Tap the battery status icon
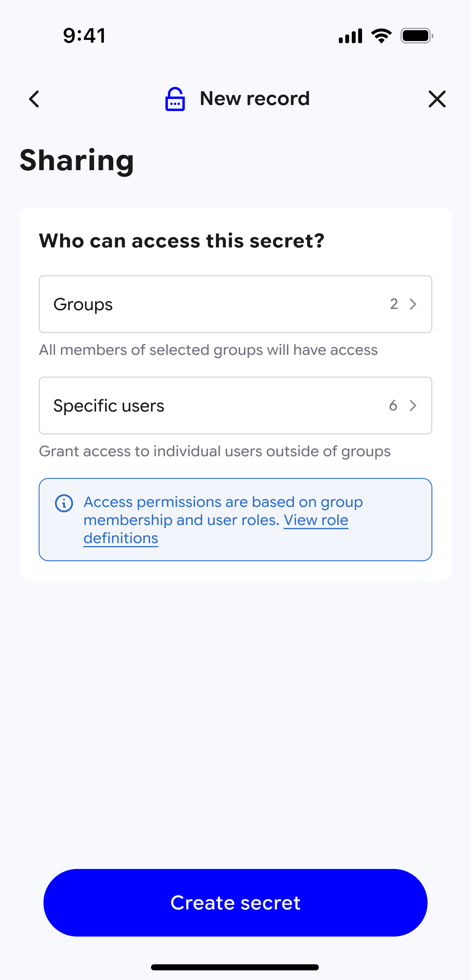This screenshot has width=471, height=980. pyautogui.click(x=417, y=36)
